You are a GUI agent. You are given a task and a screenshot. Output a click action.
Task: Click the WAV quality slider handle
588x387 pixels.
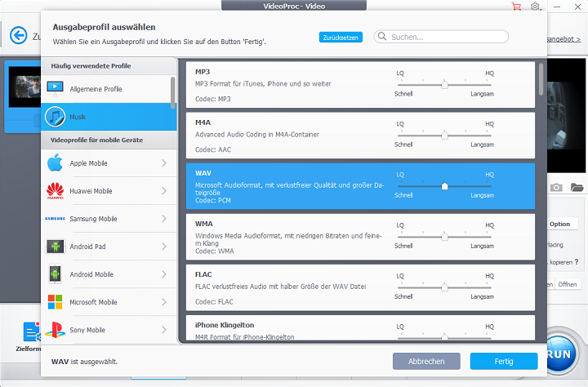444,185
